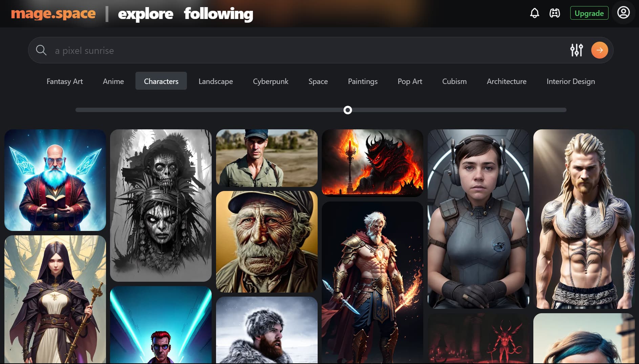
Task: Click the magnifying glass search icon
Action: click(41, 50)
